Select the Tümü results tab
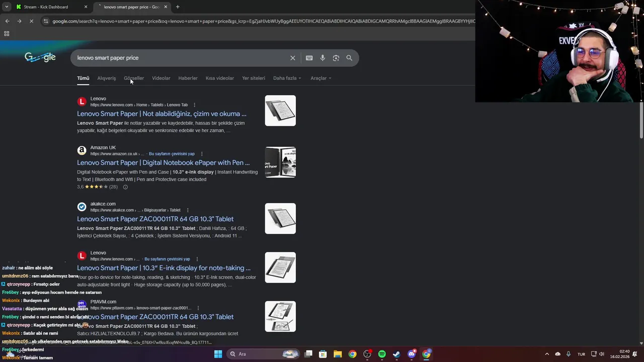 click(x=83, y=78)
